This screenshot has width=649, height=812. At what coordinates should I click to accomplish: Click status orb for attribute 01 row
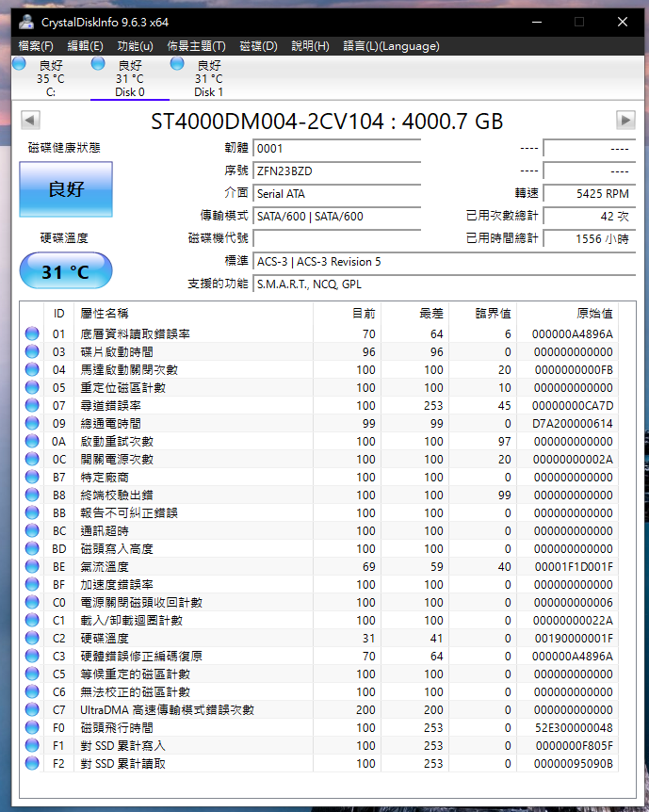(32, 334)
